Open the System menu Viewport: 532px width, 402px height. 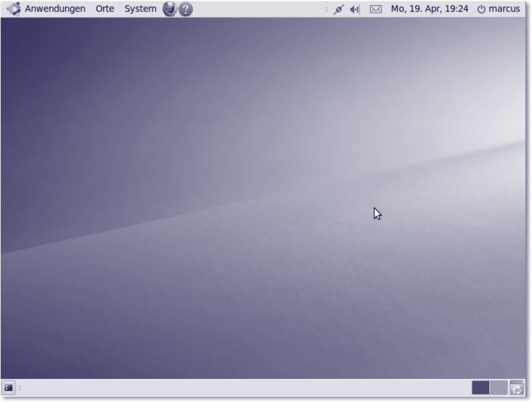(140, 9)
